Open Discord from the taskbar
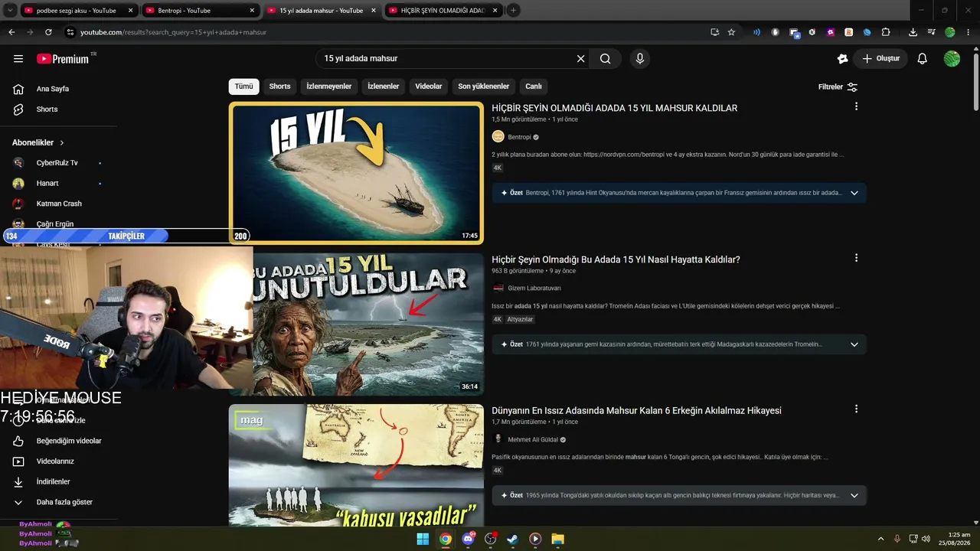Viewport: 980px width, 551px height. pyautogui.click(x=468, y=539)
